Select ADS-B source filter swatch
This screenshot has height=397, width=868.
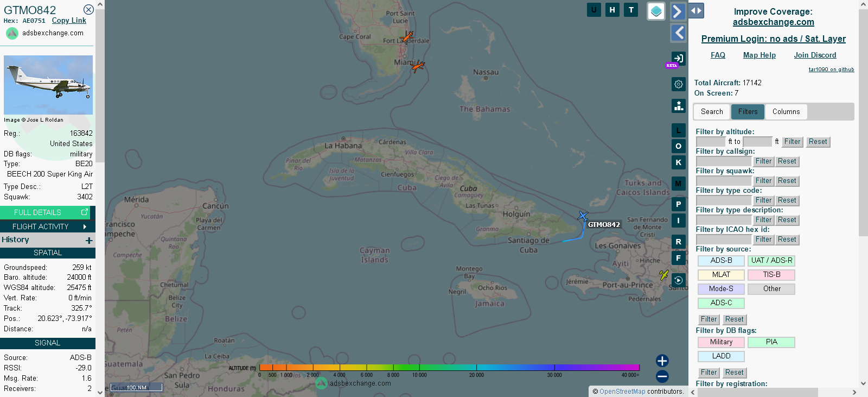click(x=721, y=261)
